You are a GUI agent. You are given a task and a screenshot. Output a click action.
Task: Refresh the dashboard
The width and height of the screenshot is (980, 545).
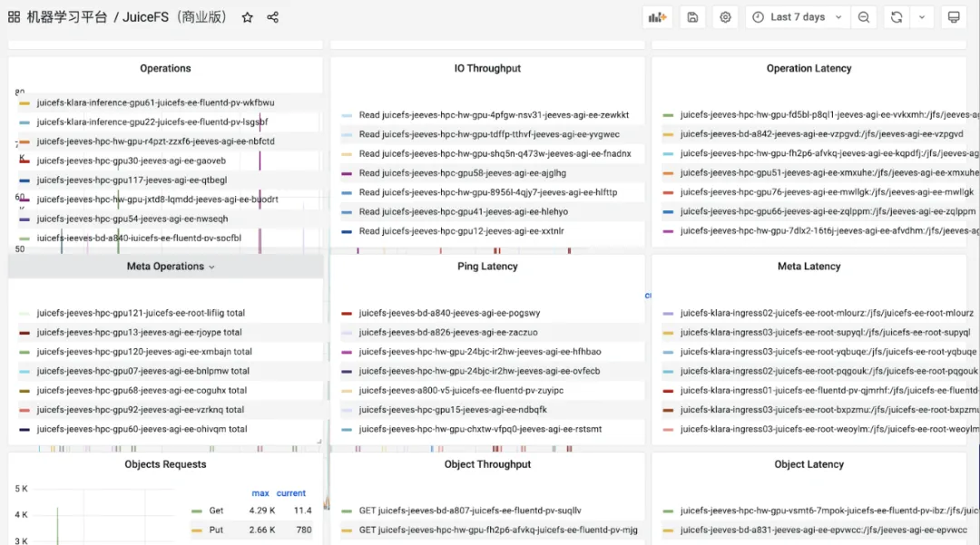pyautogui.click(x=897, y=17)
